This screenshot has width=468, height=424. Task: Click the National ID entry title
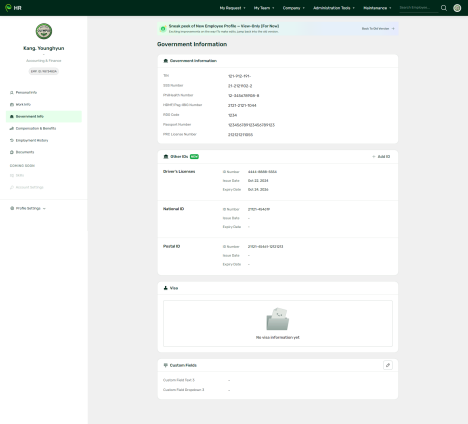[173, 209]
